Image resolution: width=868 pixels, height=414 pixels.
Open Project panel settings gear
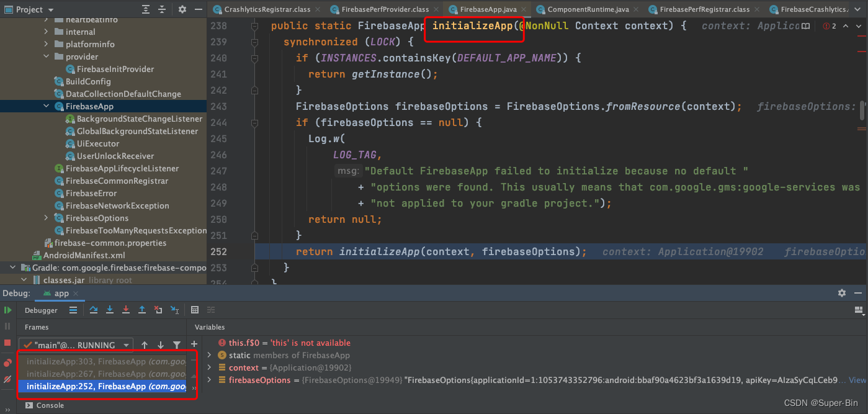[x=182, y=9]
